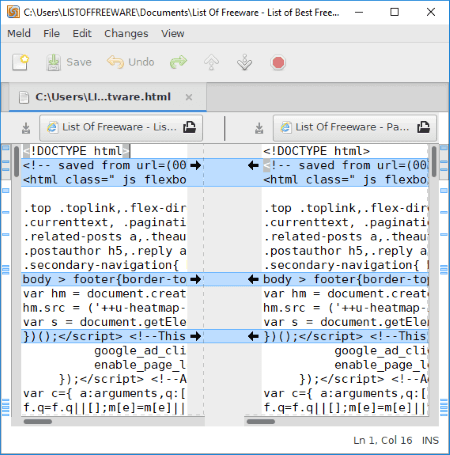
Task: Click the red Stop icon
Action: click(x=278, y=62)
